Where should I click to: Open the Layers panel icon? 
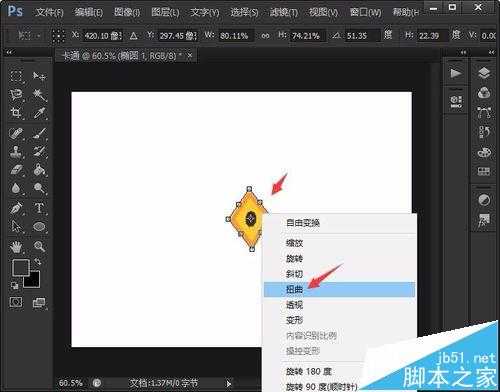(x=484, y=73)
